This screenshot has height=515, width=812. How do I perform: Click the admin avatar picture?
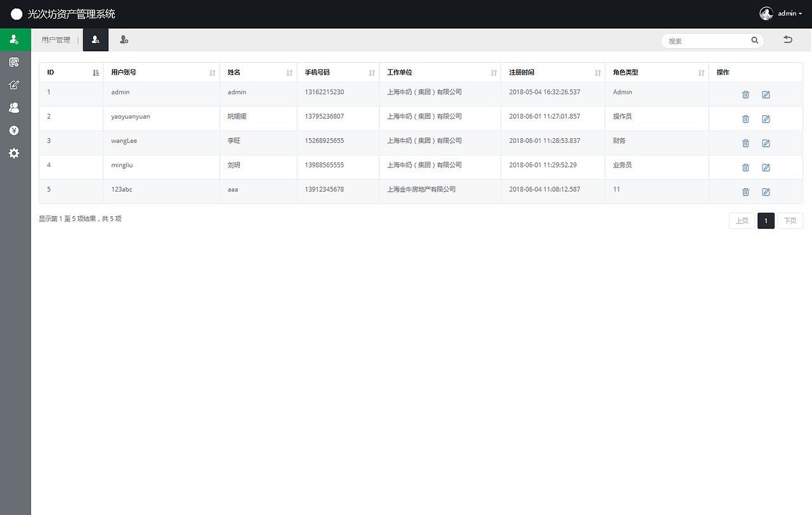[766, 13]
